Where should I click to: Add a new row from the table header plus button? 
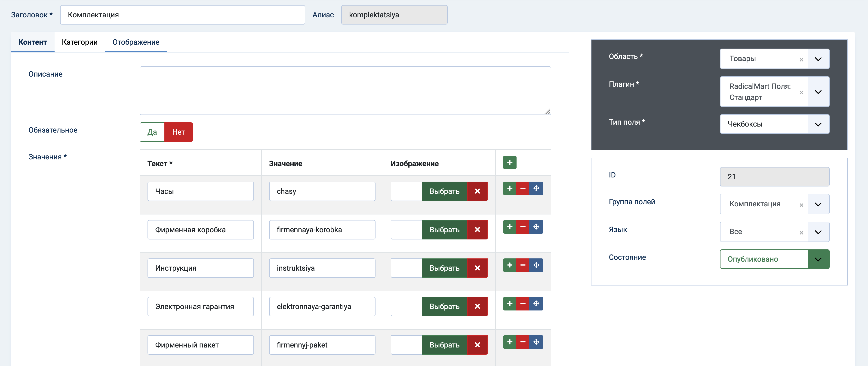pyautogui.click(x=509, y=162)
